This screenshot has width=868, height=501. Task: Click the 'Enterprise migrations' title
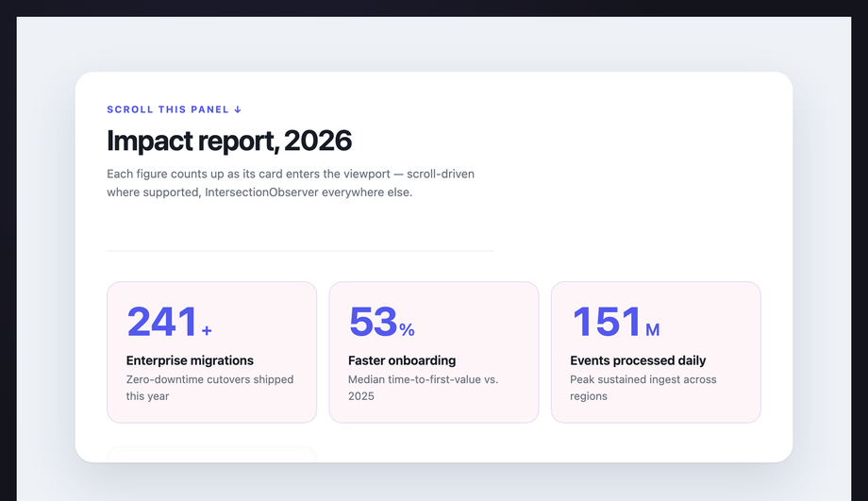click(190, 360)
